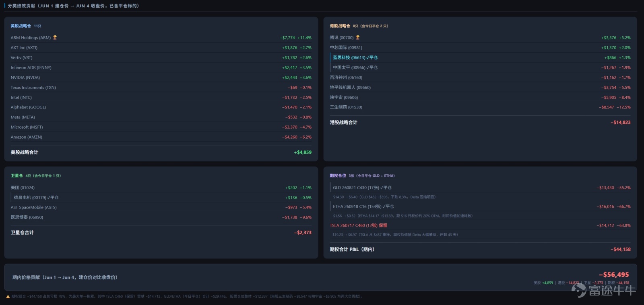Click the +$7,774 gain value for ARM
This screenshot has height=305, width=644.
tap(287, 38)
